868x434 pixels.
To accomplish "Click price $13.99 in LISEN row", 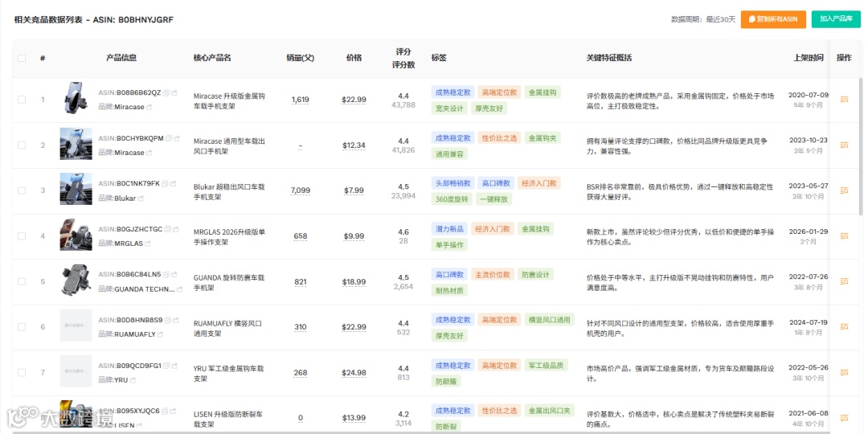I will click(x=354, y=417).
